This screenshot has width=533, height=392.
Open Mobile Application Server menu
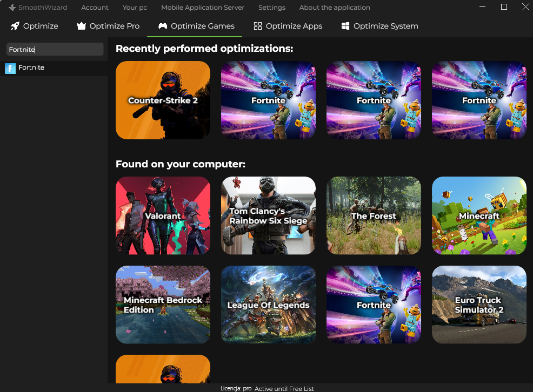click(203, 8)
